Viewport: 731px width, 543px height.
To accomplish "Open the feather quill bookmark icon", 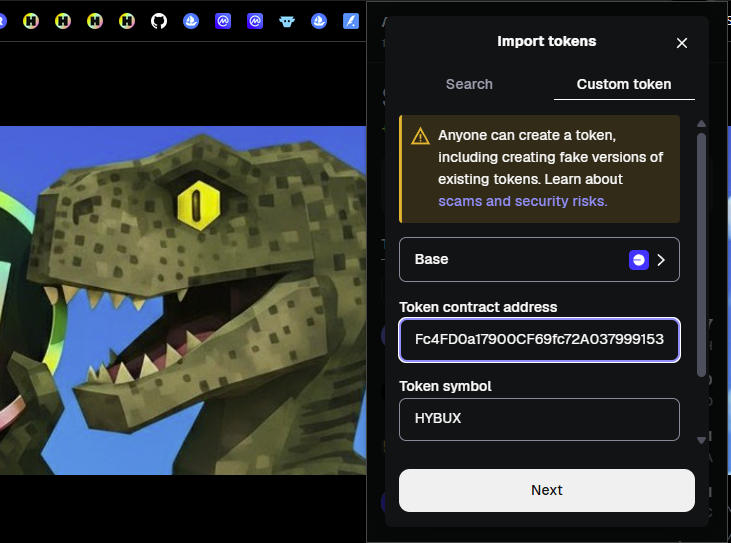I will click(351, 21).
